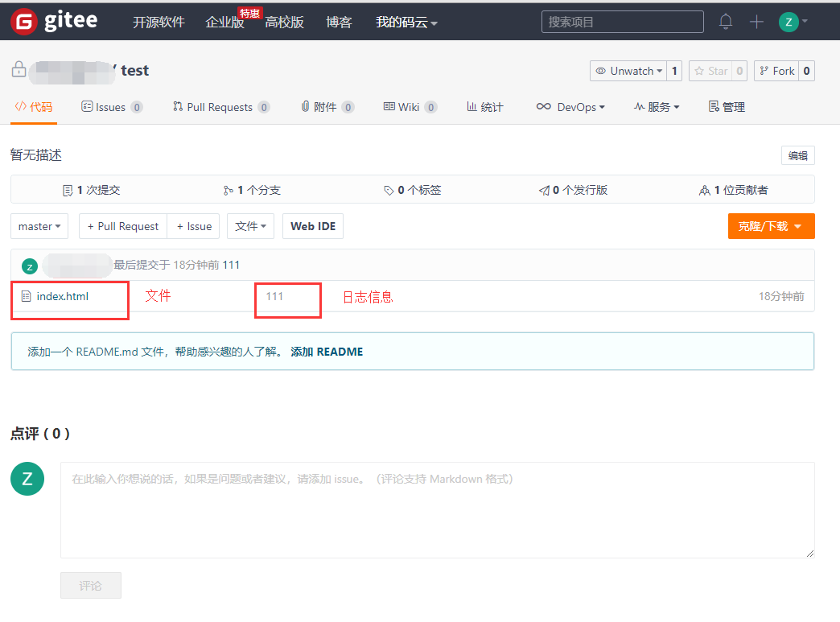This screenshot has height=622, width=840.
Task: Switch to the 代码 tab
Action: point(34,106)
